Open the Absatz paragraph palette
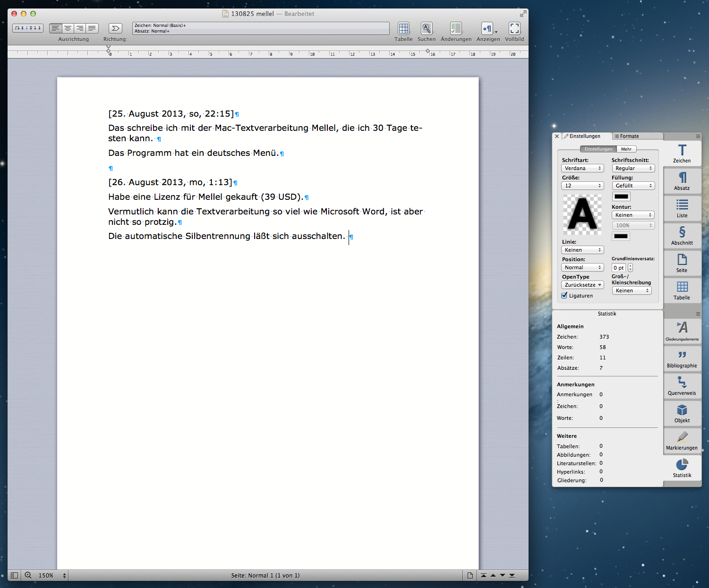The image size is (709, 588). 682,181
